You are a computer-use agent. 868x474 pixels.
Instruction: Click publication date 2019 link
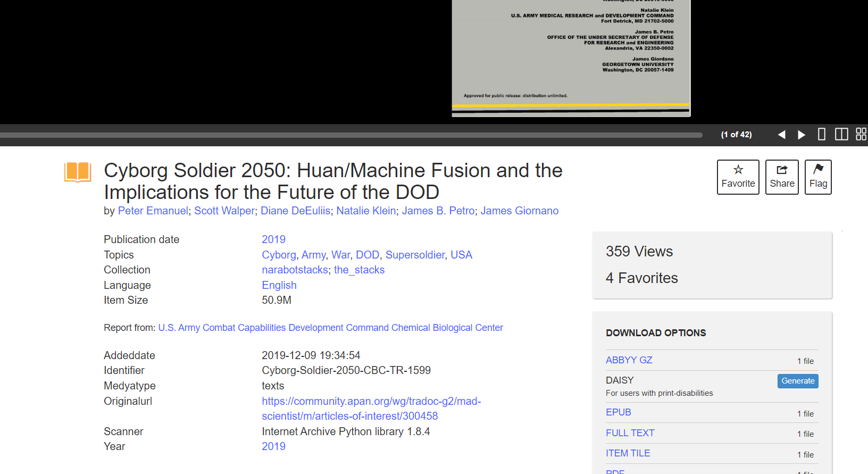[273, 239]
